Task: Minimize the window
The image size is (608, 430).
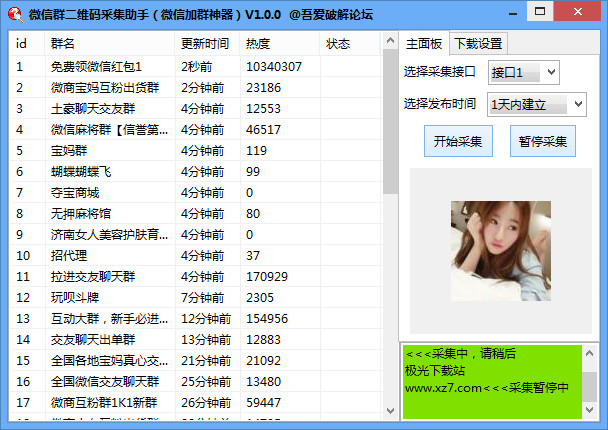Action: coord(513,14)
